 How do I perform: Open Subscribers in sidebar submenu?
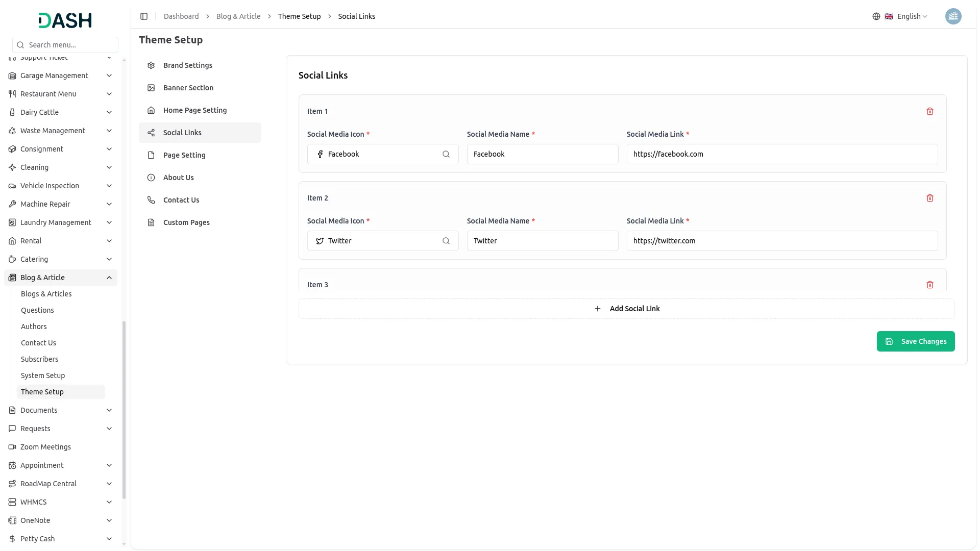[39, 359]
